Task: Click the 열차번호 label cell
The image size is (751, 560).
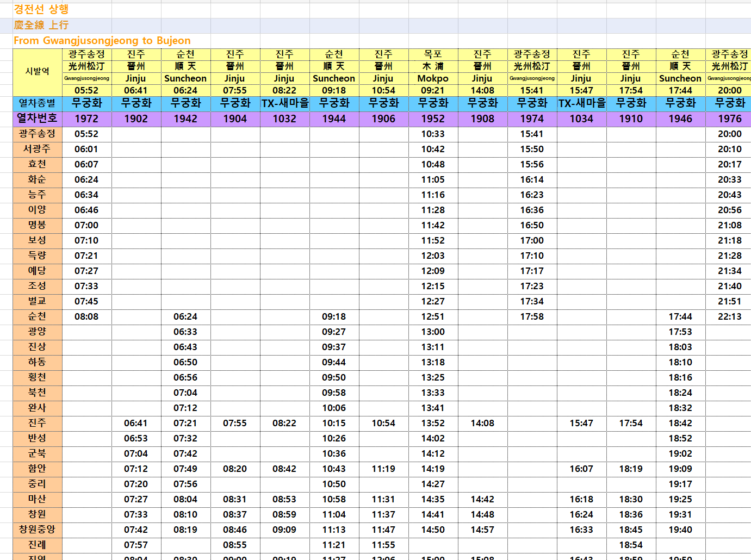Action: point(38,119)
